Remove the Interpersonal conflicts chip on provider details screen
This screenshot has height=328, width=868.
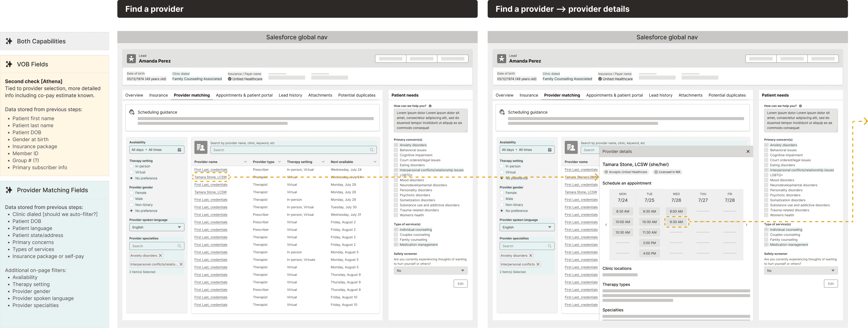point(538,264)
